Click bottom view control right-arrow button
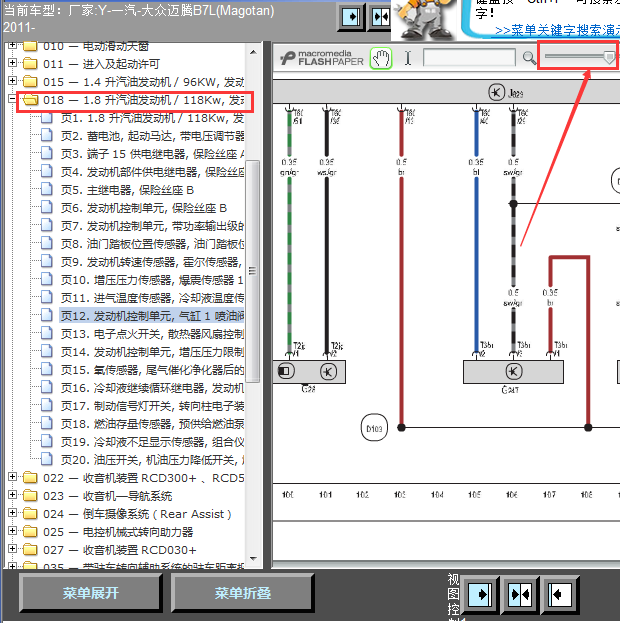 481,594
